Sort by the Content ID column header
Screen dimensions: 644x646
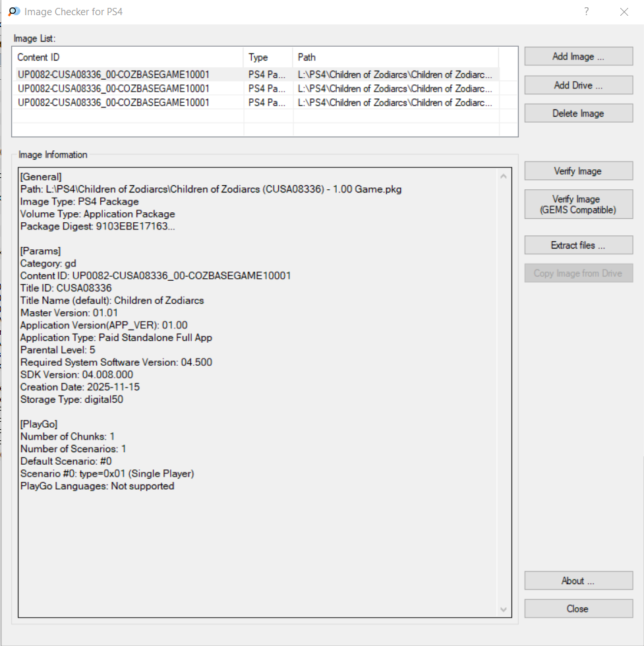[x=128, y=57]
